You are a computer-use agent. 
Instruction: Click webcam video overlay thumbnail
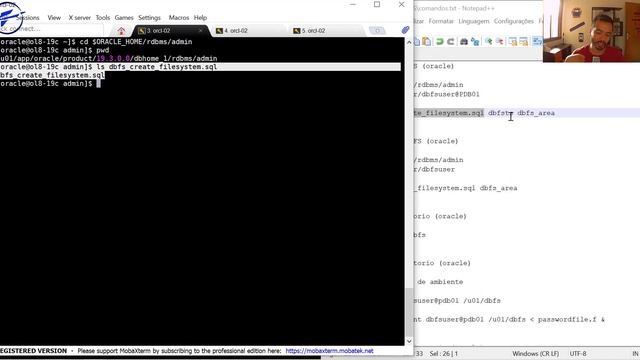click(591, 31)
